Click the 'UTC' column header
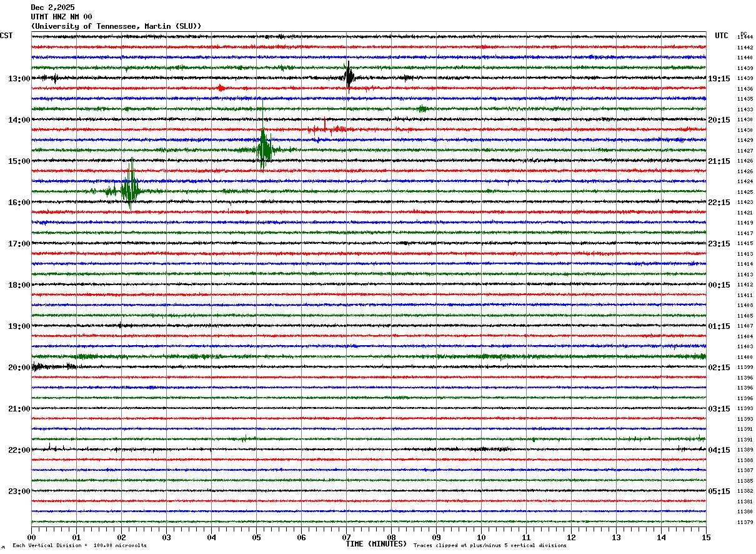This screenshot has height=554, width=756. click(x=722, y=36)
